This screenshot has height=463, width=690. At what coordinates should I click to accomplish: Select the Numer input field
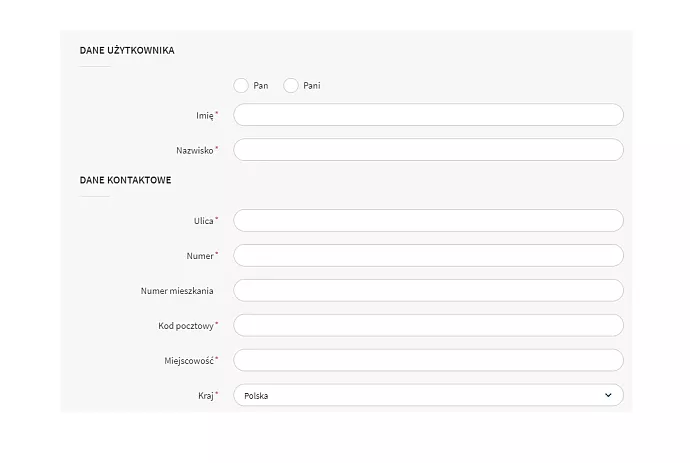point(428,255)
